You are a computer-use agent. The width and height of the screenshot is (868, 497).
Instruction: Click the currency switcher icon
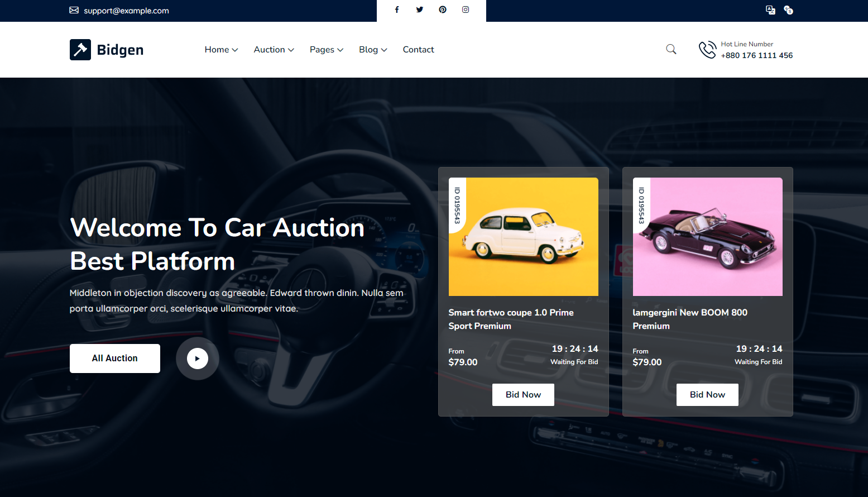pos(789,10)
